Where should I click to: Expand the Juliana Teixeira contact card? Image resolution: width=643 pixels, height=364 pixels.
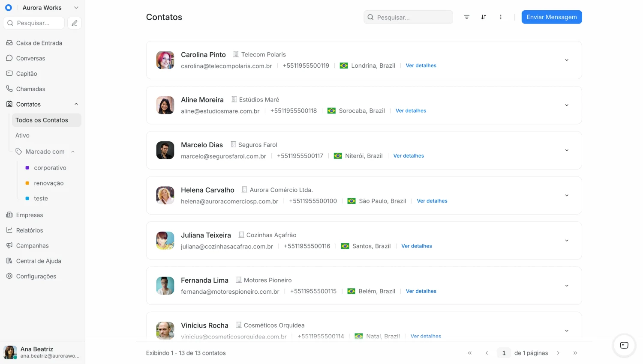tap(567, 241)
